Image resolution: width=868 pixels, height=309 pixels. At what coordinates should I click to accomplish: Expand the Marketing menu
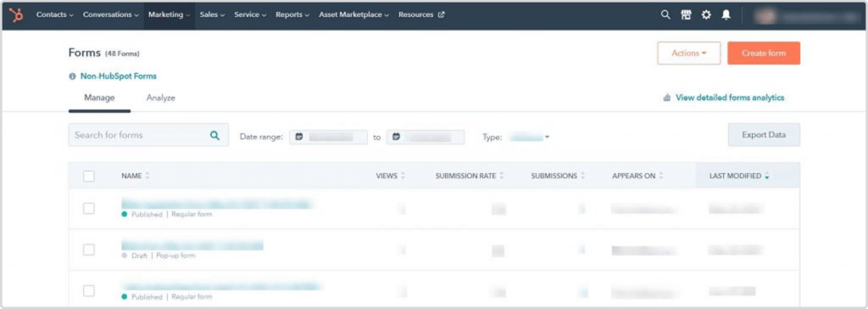pos(169,15)
